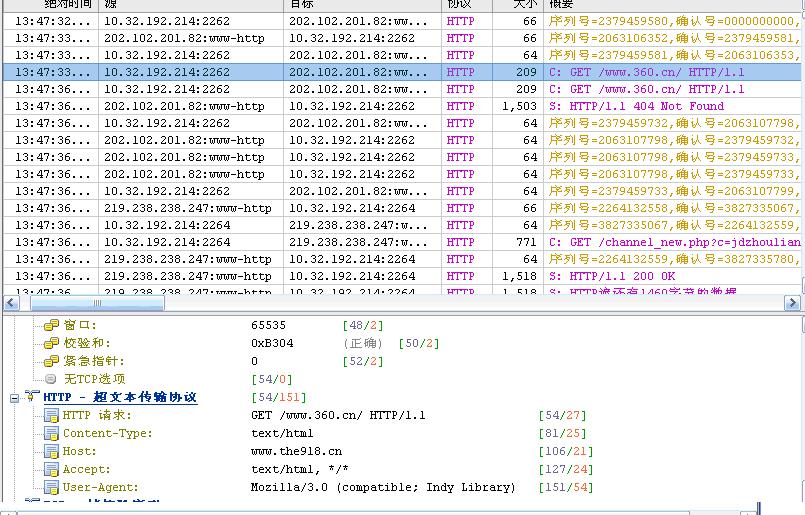Click the Accept field icon
The image size is (805, 515).
[x=51, y=470]
